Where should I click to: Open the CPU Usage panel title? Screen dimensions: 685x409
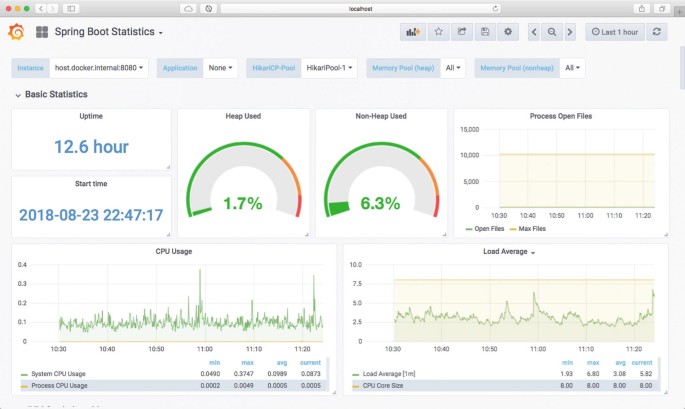click(x=174, y=251)
